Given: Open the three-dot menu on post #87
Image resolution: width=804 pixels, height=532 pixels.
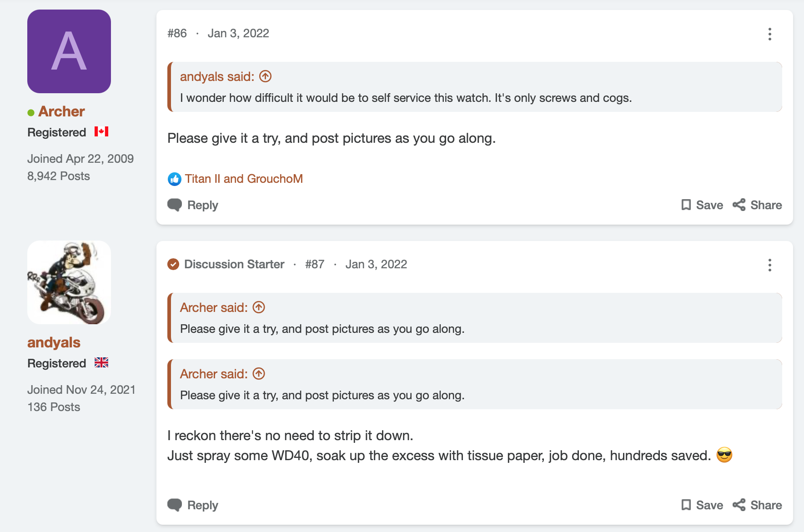Looking at the screenshot, I should (x=769, y=265).
